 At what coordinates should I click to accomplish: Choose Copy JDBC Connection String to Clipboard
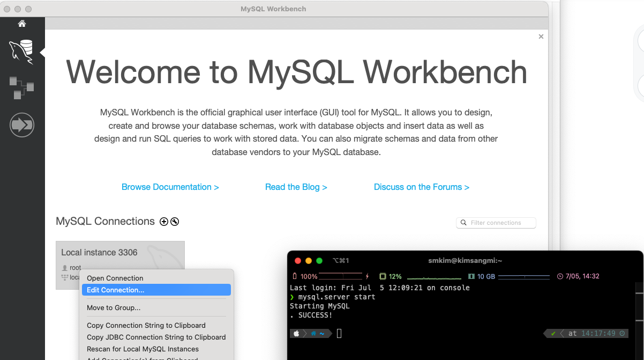pos(156,337)
